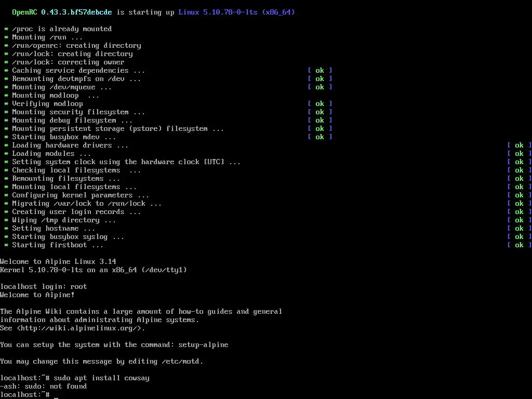Click the "Starting busybox mdev" line

[64, 137]
